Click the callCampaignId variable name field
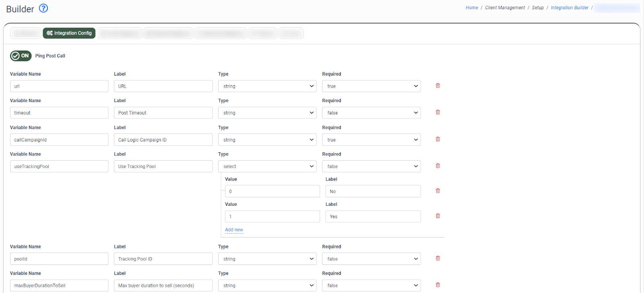 click(59, 140)
